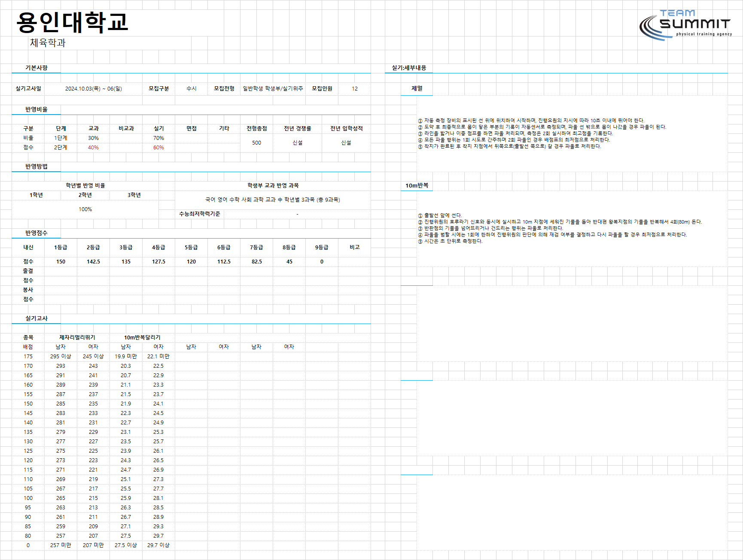Click the 142.5 score cell
Screen dimensions: 743x560
tap(94, 261)
